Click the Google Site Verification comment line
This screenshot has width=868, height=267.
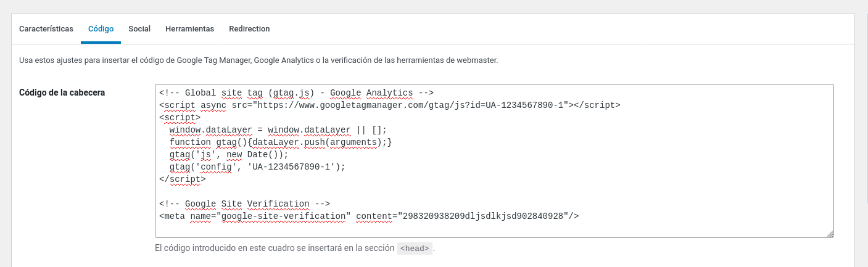tap(245, 204)
